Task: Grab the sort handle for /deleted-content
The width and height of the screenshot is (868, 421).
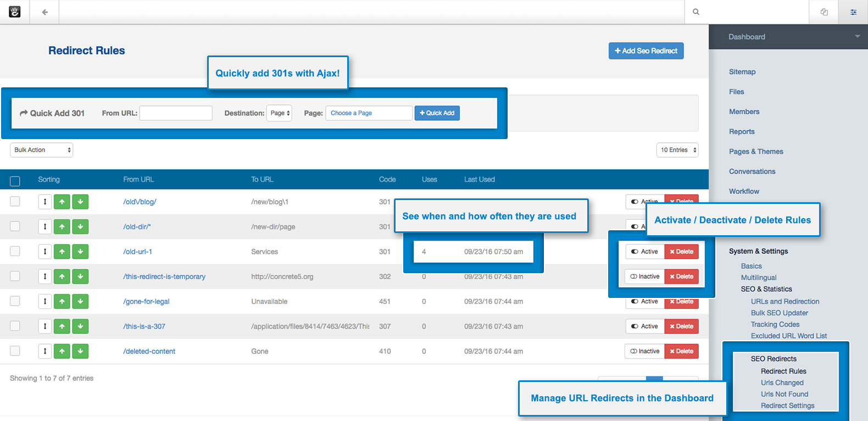Action: (45, 351)
